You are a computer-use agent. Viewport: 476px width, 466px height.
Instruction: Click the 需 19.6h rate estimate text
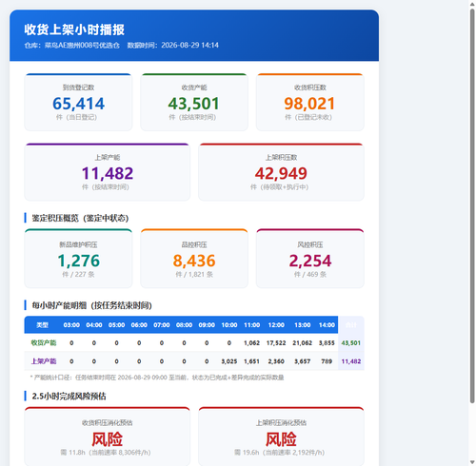pos(280,453)
